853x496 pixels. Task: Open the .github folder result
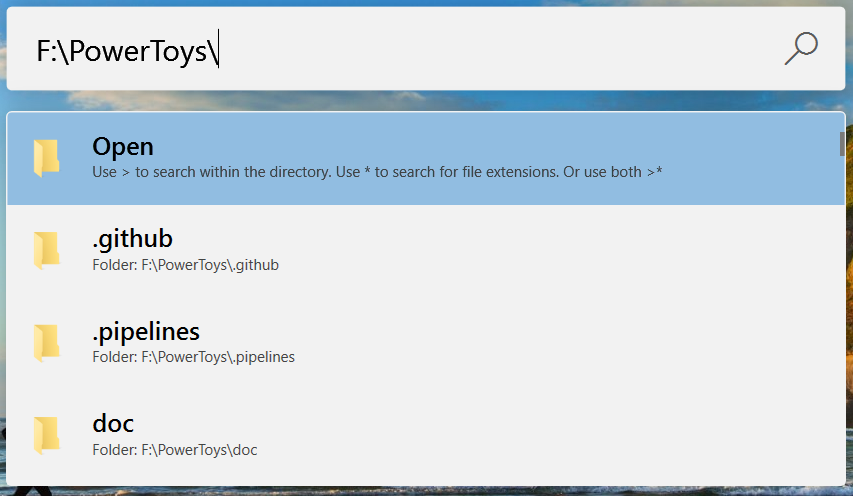coord(132,238)
